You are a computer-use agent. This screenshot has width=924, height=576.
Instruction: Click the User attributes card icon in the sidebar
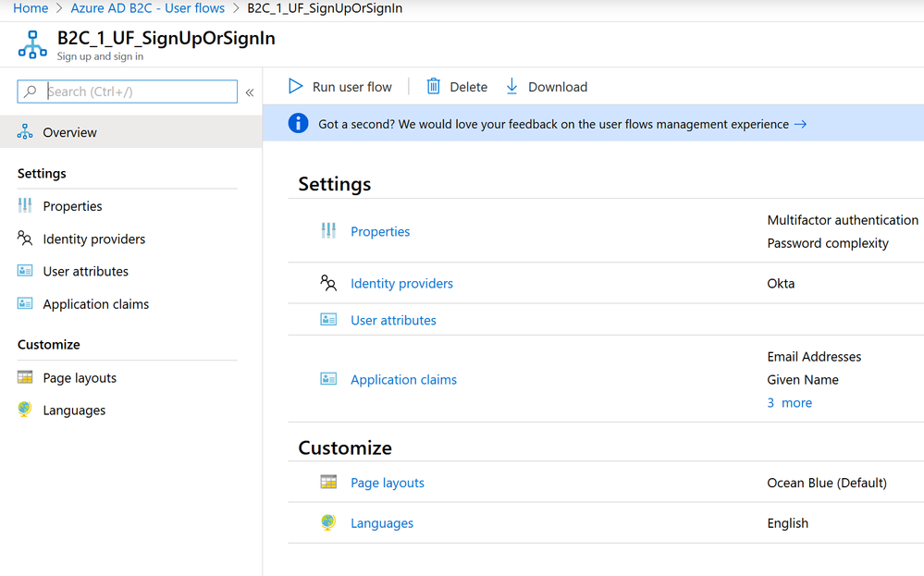[25, 271]
